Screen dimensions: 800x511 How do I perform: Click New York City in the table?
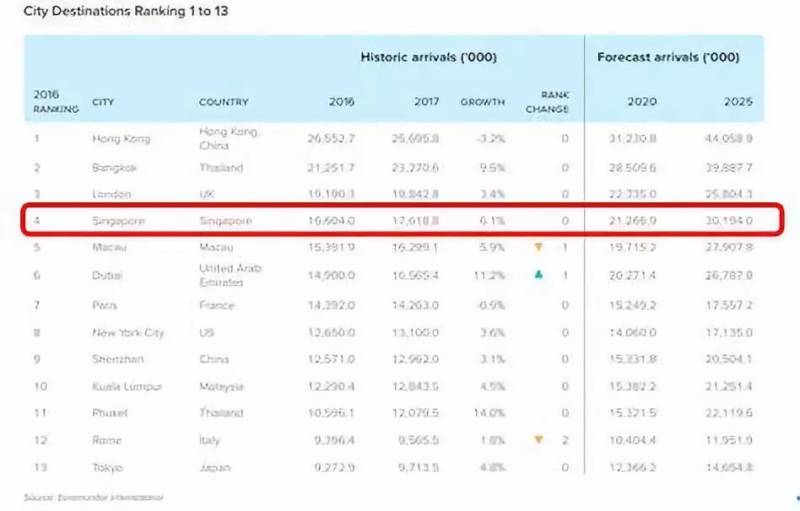127,332
